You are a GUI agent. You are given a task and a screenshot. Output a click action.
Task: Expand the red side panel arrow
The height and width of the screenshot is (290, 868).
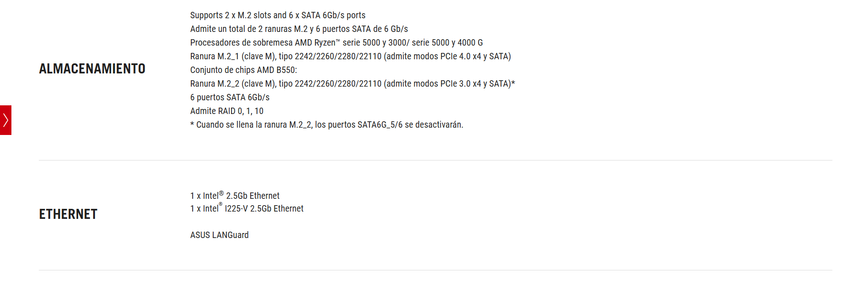coord(5,120)
